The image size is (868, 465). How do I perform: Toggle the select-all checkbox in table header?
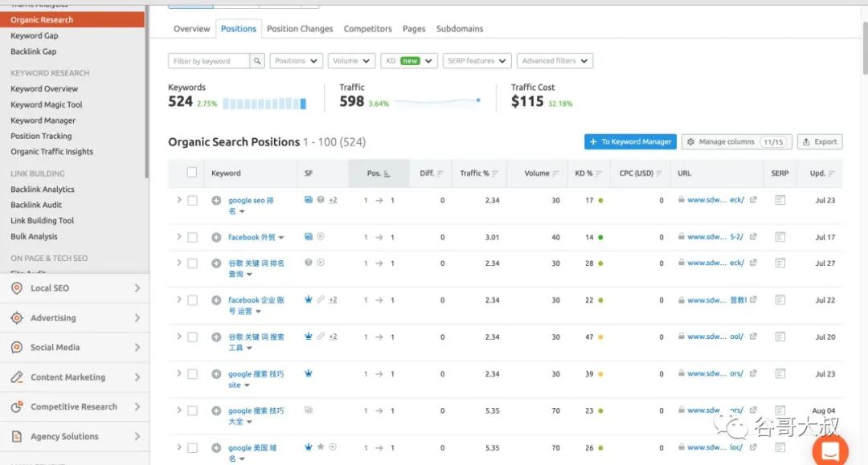pyautogui.click(x=192, y=173)
